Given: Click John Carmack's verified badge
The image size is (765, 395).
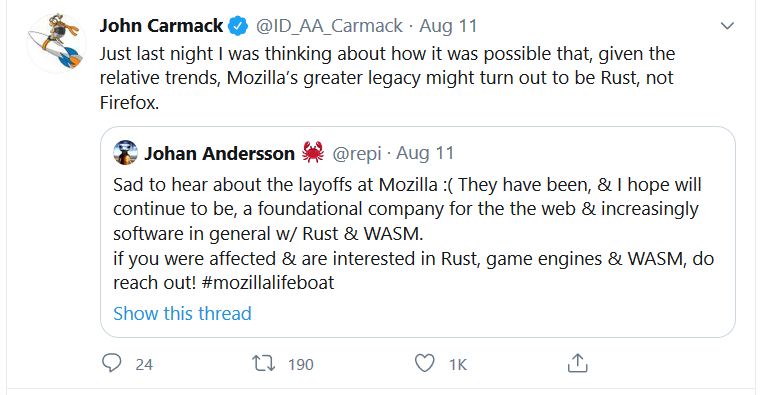Looking at the screenshot, I should coord(239,26).
